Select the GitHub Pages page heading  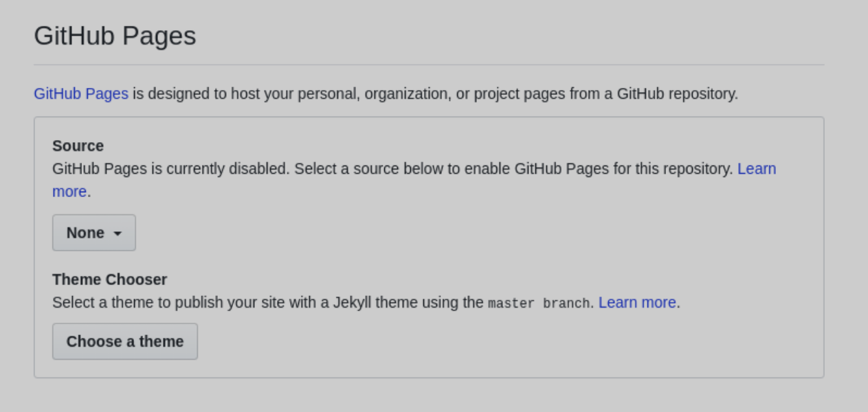click(115, 36)
